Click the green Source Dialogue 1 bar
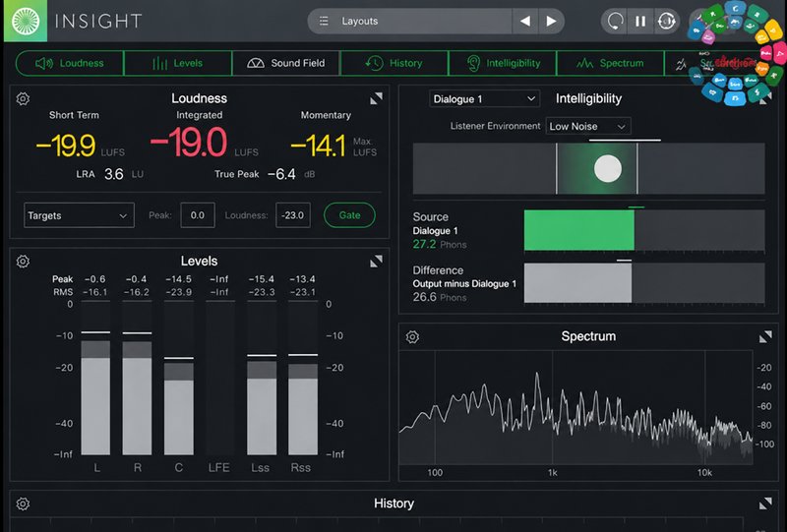This screenshot has height=532, width=787. [579, 230]
